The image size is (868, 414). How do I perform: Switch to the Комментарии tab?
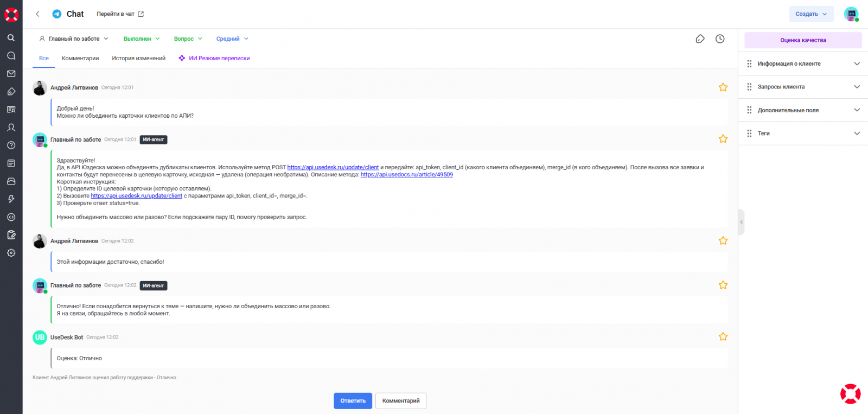[x=80, y=59]
